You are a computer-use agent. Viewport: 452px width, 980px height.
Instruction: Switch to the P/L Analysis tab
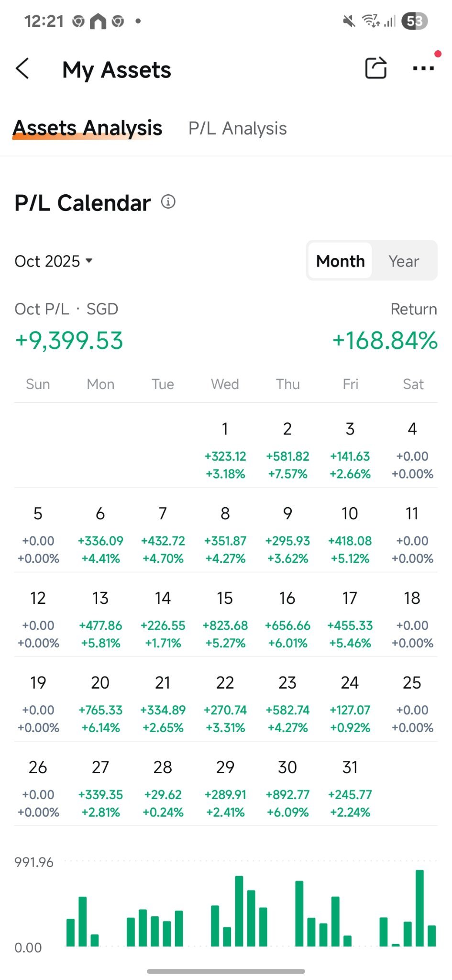tap(238, 128)
